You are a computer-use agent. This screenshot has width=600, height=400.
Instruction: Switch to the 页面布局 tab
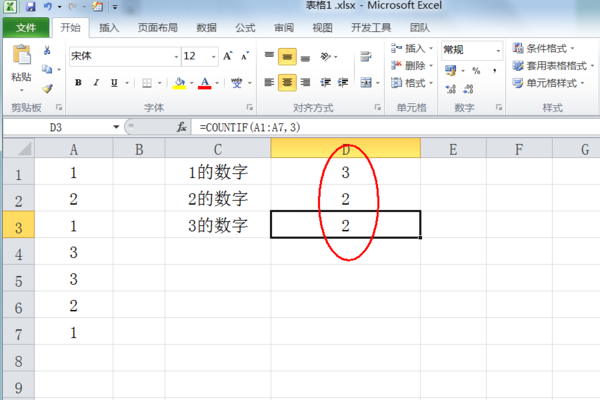tap(158, 28)
